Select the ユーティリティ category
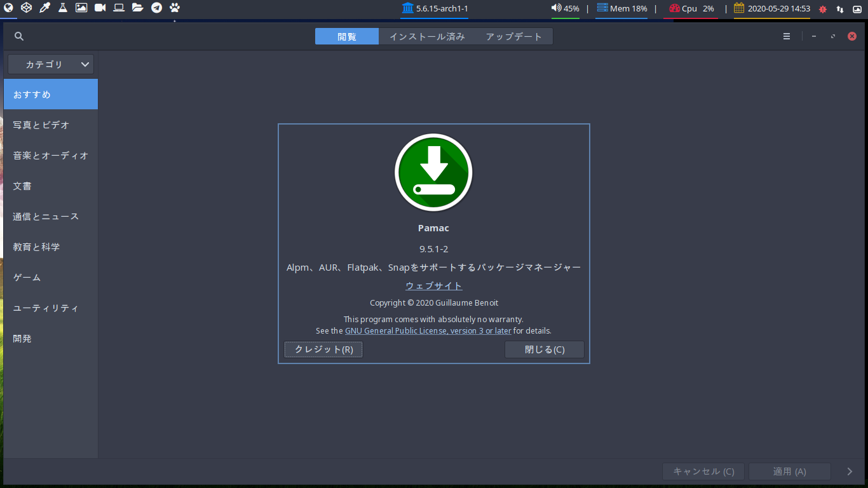868x488 pixels. point(51,308)
